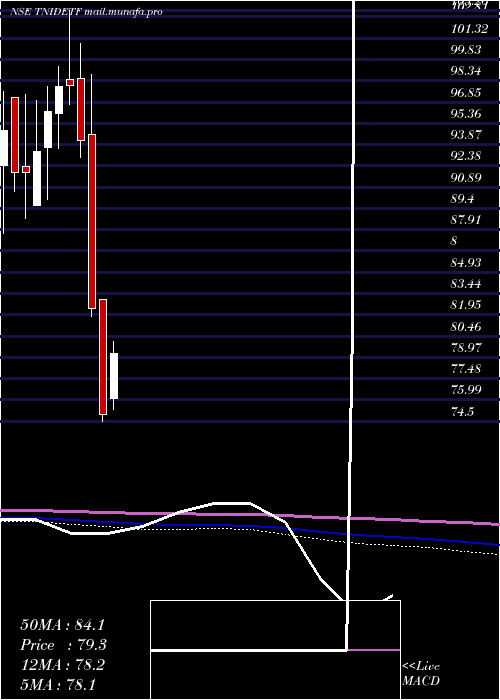The height and width of the screenshot is (700, 500).
Task: Select the 95.36 price label
Action: pyautogui.click(x=466, y=114)
